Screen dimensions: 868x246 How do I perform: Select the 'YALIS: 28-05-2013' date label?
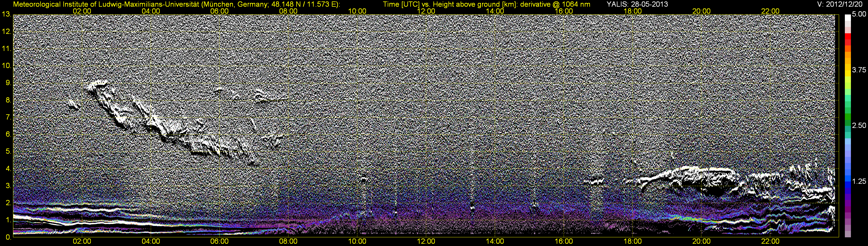tap(637, 4)
